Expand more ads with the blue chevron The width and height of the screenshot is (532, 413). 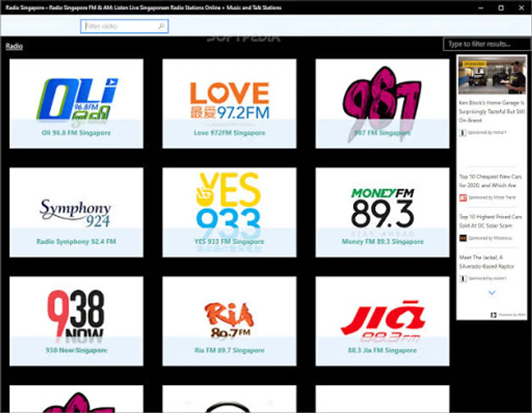pyautogui.click(x=492, y=292)
